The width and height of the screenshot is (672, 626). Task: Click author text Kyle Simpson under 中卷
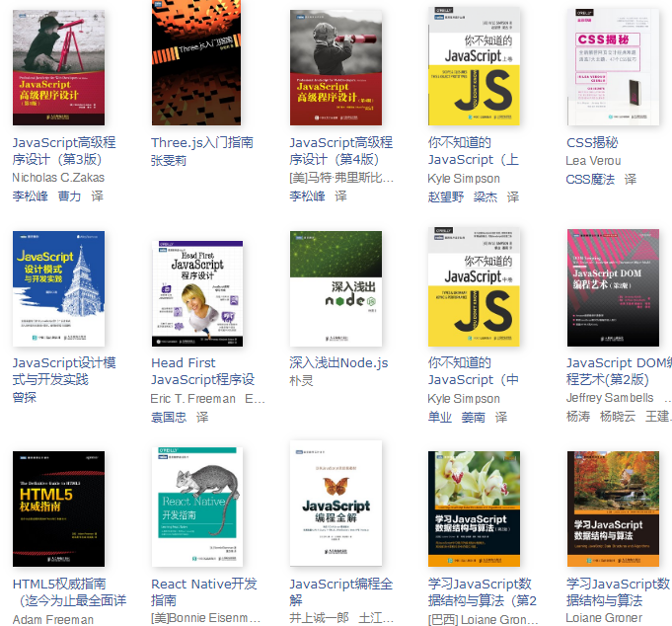tap(464, 399)
